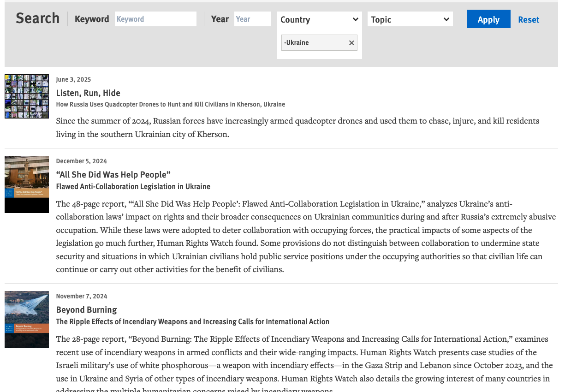Expand the Topic dropdown
The height and width of the screenshot is (392, 577).
[x=410, y=19]
